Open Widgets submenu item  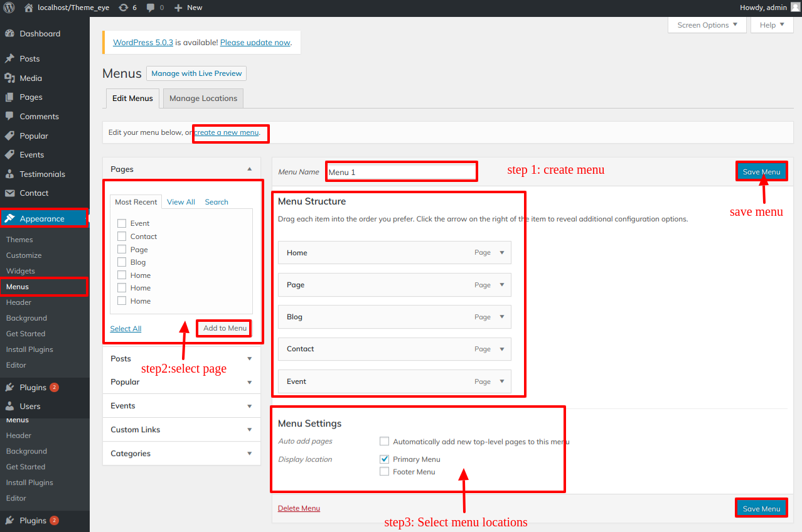(x=21, y=271)
